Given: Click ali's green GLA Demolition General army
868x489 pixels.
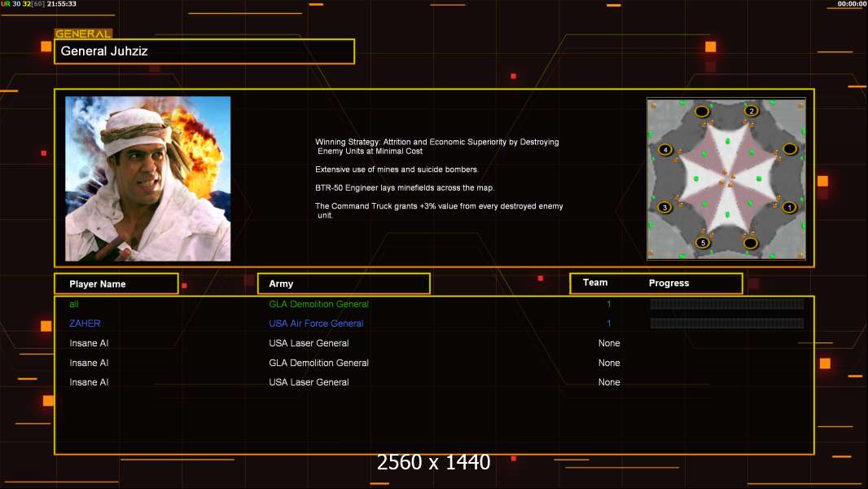Looking at the screenshot, I should [318, 304].
